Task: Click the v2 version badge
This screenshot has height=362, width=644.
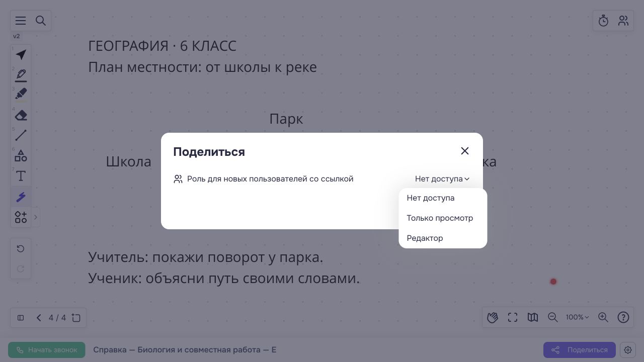Action: point(16,36)
